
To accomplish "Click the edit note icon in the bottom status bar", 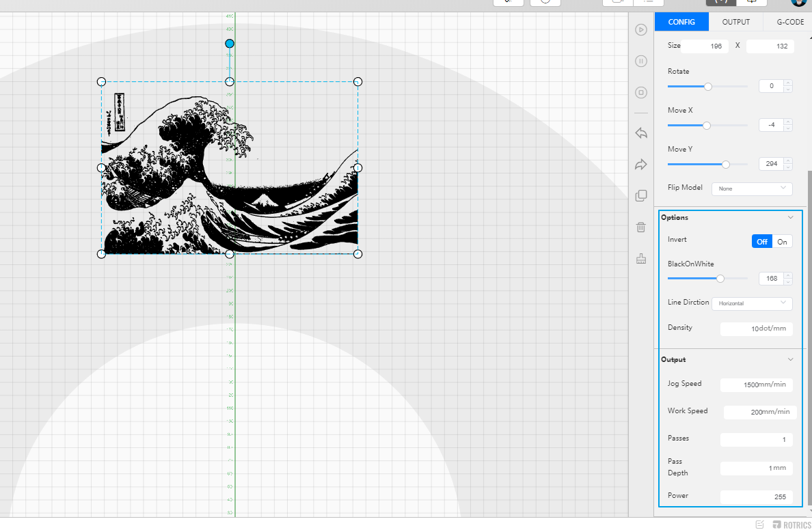I will [759, 525].
